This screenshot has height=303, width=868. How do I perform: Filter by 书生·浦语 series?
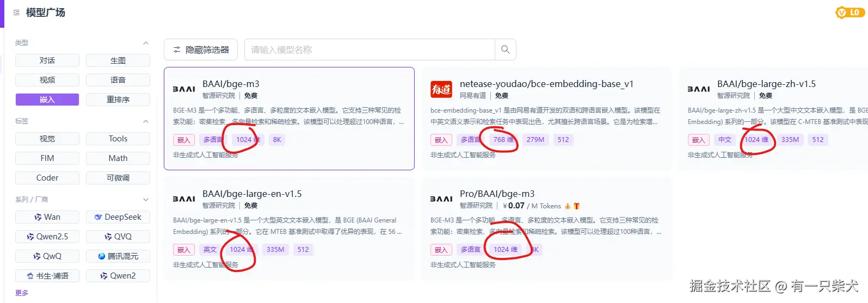(47, 276)
